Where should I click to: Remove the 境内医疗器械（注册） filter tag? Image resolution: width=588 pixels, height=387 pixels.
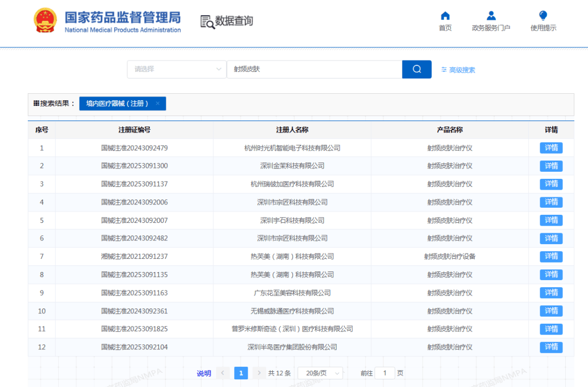point(158,103)
